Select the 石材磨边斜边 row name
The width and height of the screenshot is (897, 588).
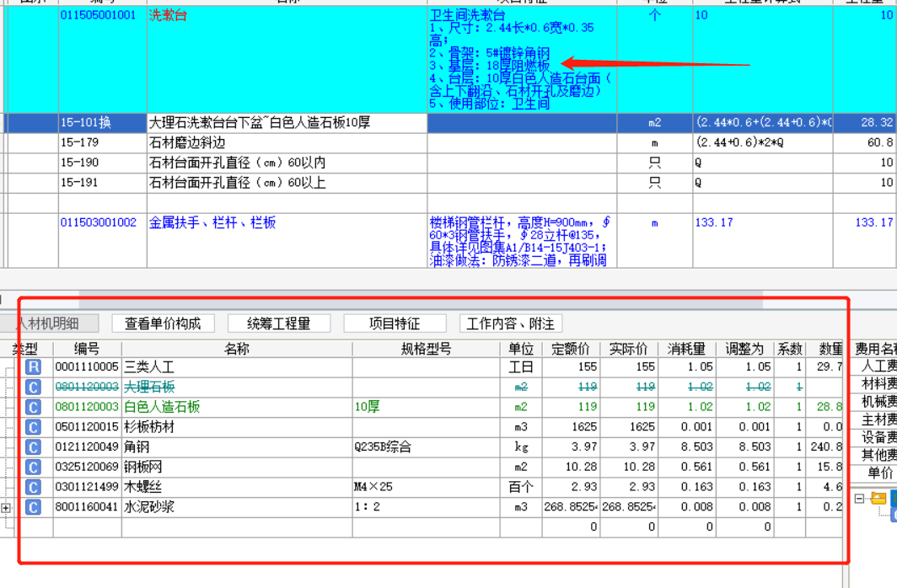point(287,143)
